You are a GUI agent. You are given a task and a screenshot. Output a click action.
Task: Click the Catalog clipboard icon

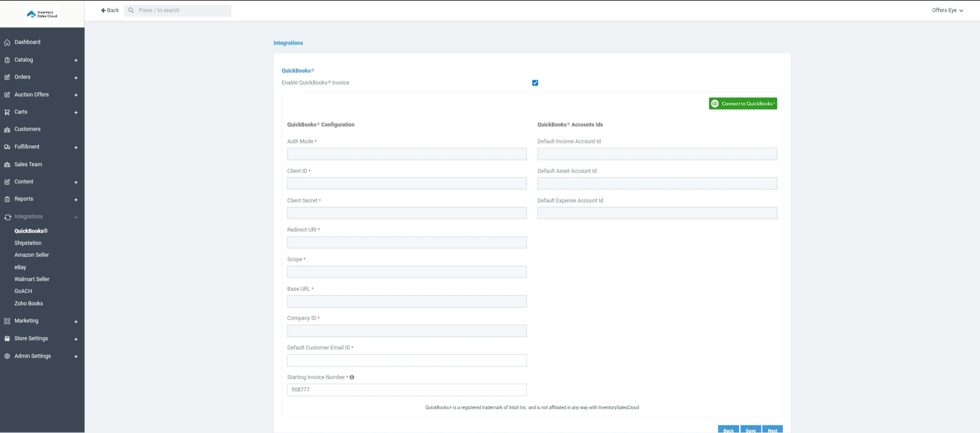pyautogui.click(x=7, y=60)
